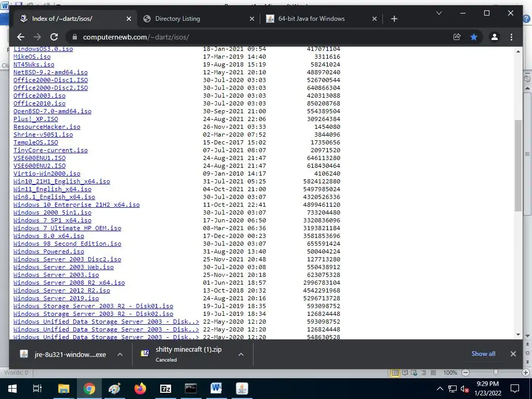Click the TempleOS.ISO link
Viewport: 532px width, 399px height.
[36, 142]
